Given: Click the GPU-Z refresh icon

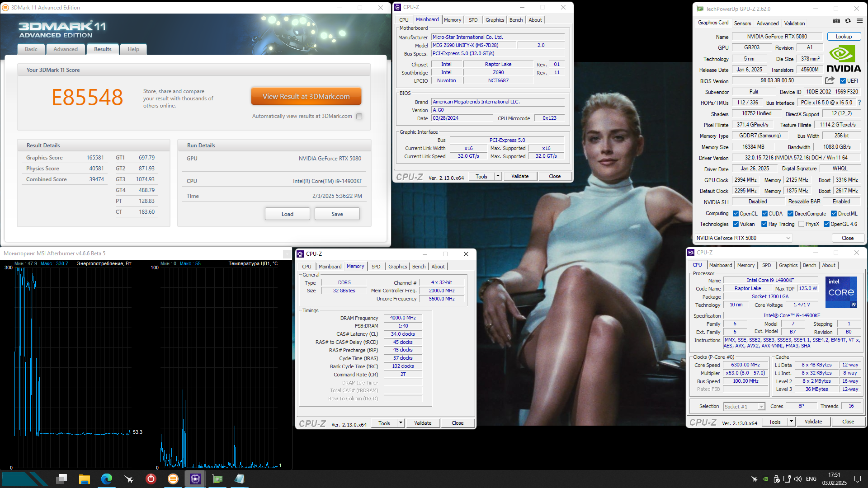Looking at the screenshot, I should click(848, 21).
